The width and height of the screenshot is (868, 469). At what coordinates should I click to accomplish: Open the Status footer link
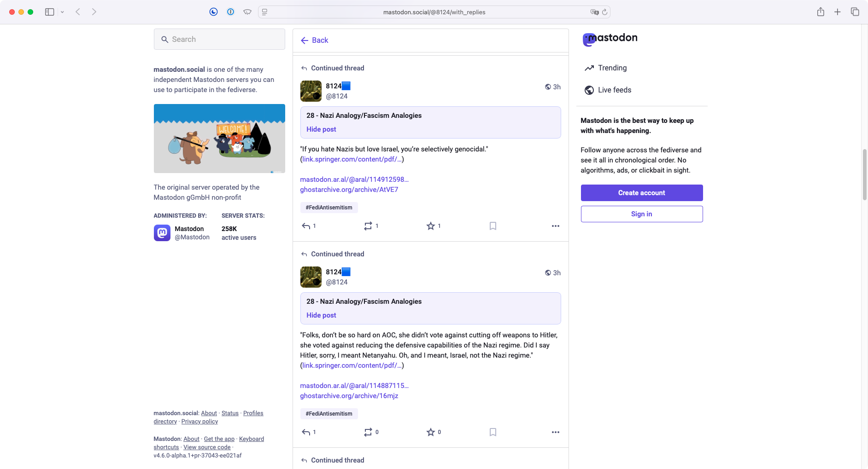(230, 413)
